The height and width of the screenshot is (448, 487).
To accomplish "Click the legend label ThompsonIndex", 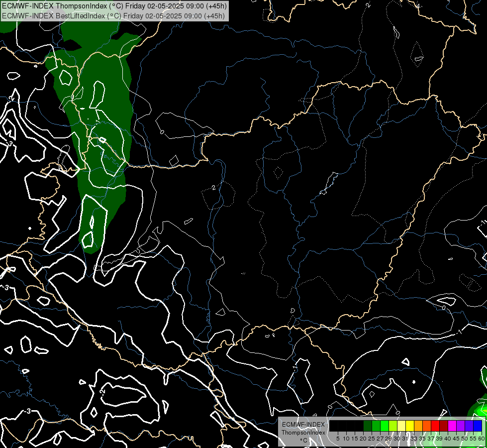I will coord(303,433).
